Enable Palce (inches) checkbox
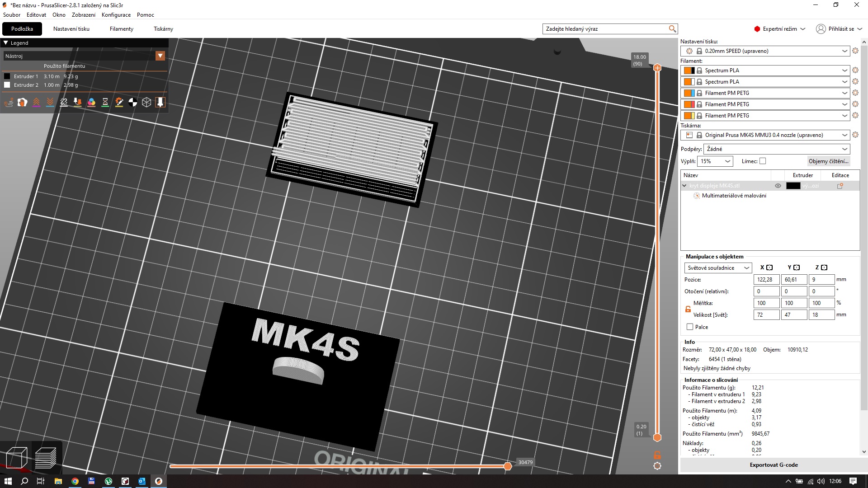 tap(690, 327)
